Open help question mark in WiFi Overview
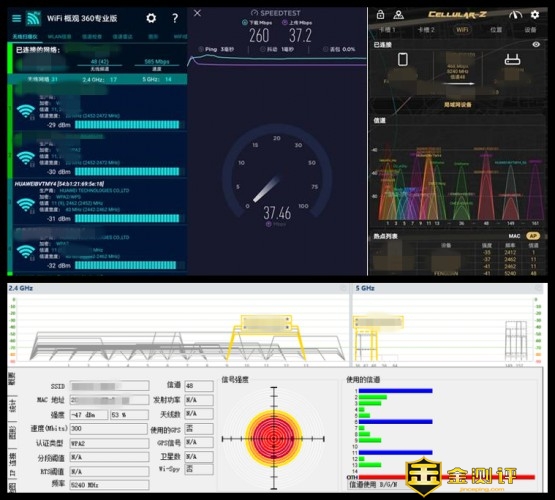 (175, 18)
